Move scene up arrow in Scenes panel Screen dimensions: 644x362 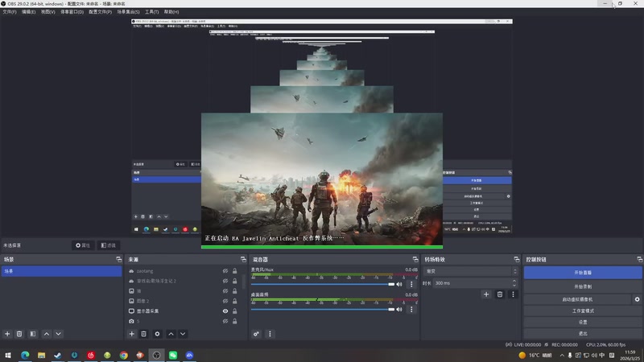(x=47, y=334)
